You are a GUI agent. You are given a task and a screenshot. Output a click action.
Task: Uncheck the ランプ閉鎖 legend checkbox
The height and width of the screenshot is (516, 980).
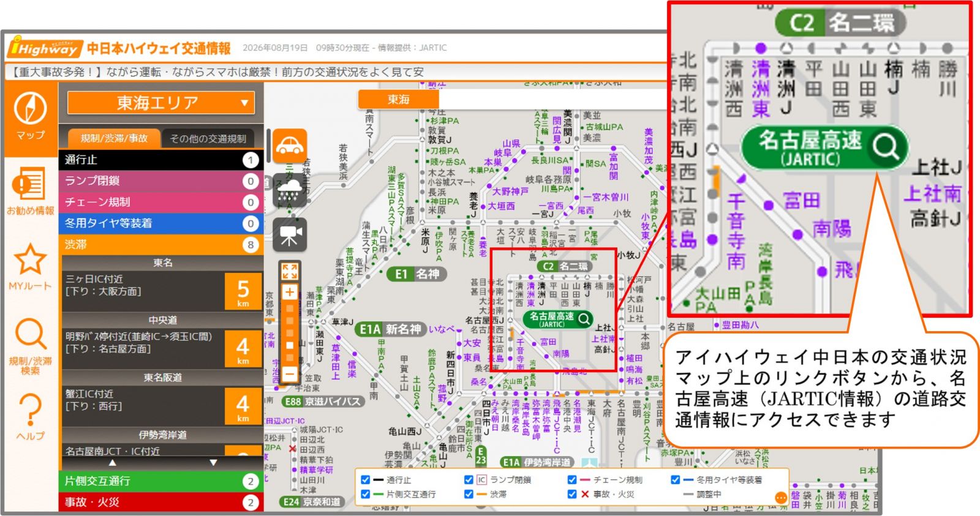coord(469,480)
